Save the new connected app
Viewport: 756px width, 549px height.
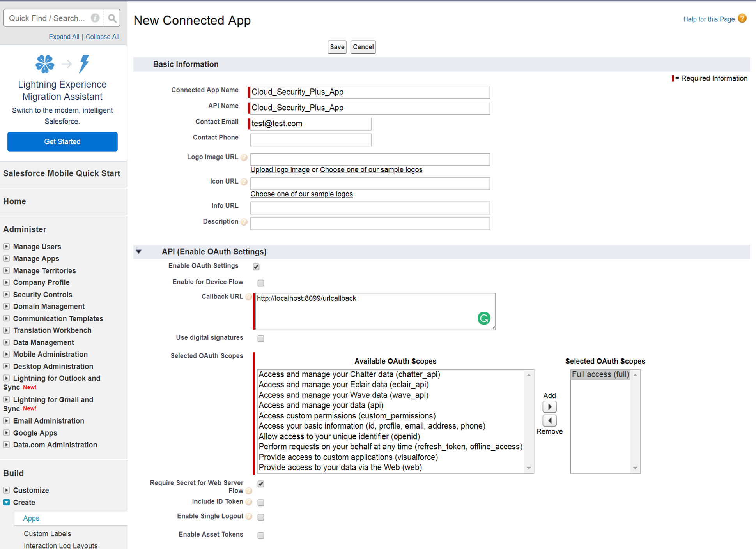click(x=337, y=47)
